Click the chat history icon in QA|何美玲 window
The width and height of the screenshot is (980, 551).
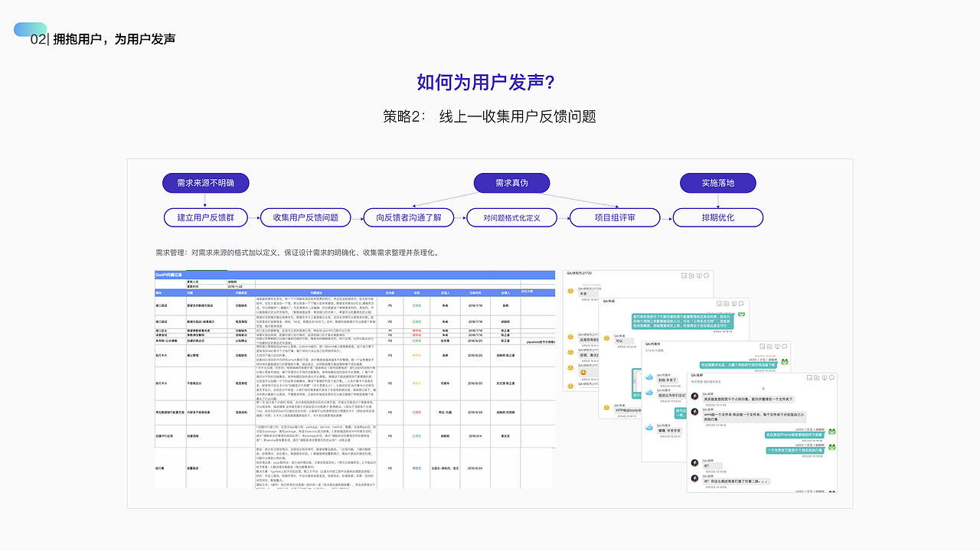point(777,347)
